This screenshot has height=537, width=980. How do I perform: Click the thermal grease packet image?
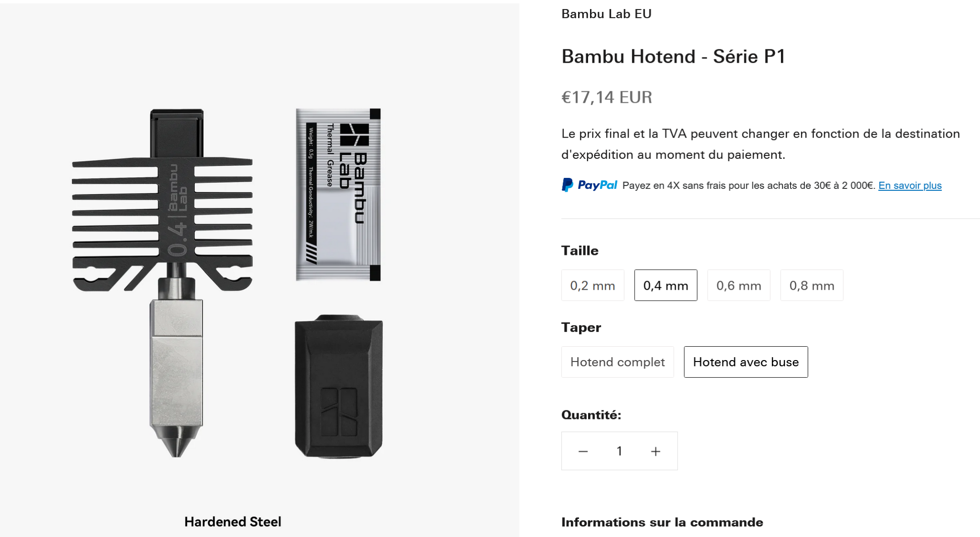coord(338,194)
